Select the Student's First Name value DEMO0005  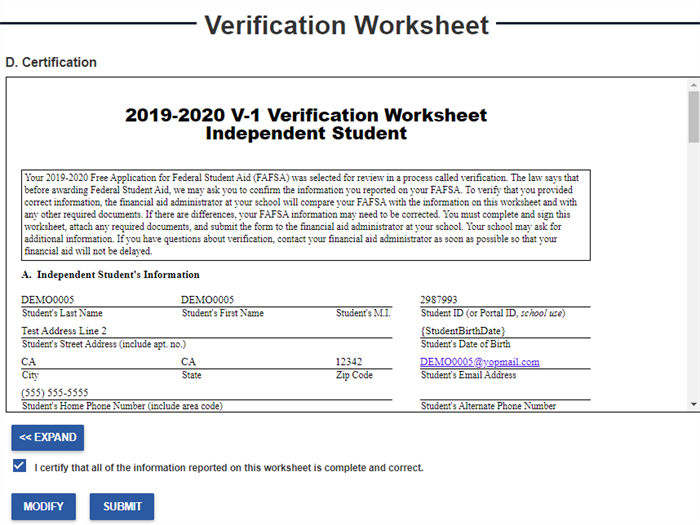coord(207,299)
